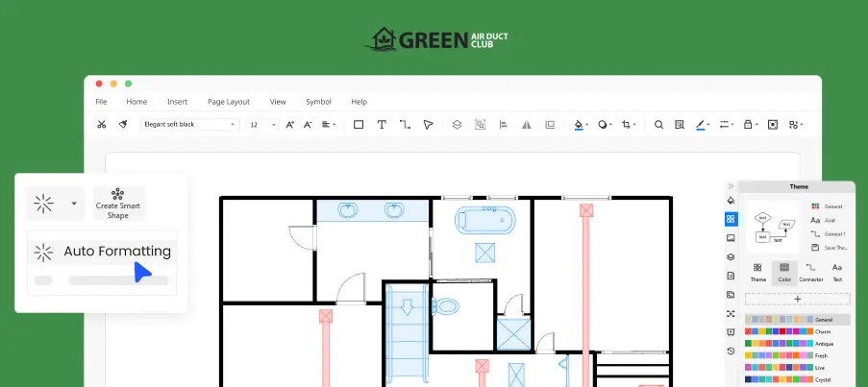Open the Focus expand sidebar icon
Image resolution: width=868 pixels, height=387 pixels.
[731, 313]
